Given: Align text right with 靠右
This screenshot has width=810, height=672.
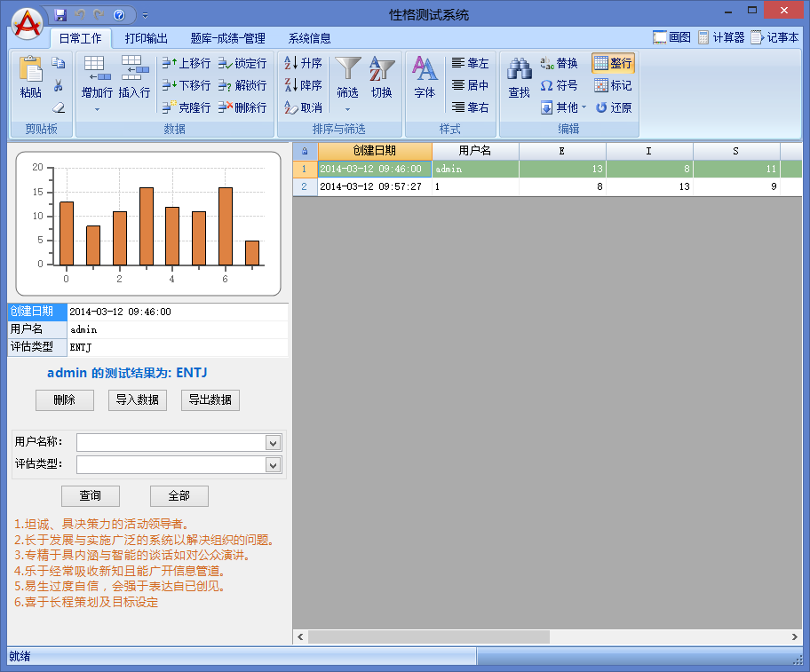Looking at the screenshot, I should coord(470,107).
